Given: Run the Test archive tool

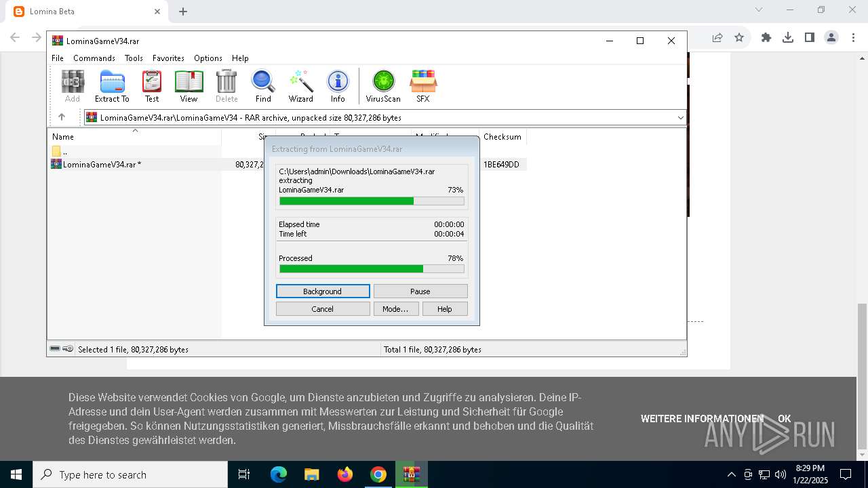Looking at the screenshot, I should tap(152, 86).
